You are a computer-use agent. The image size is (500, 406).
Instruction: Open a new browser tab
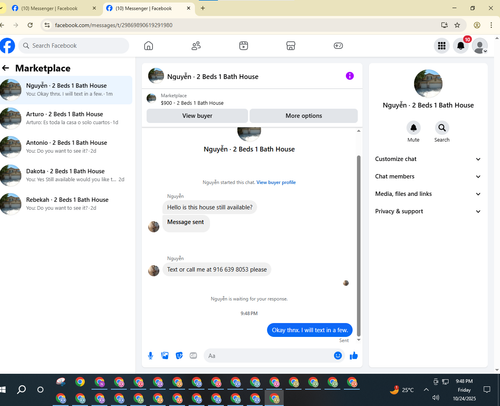(203, 8)
